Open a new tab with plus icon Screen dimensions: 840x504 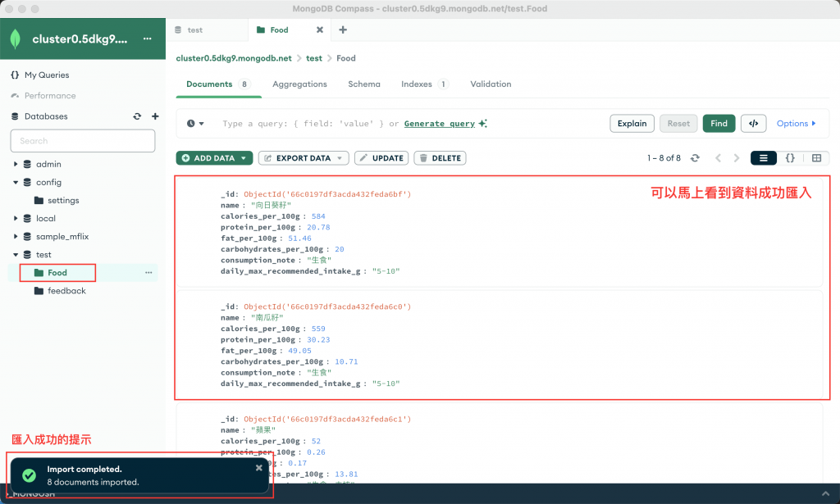click(343, 30)
